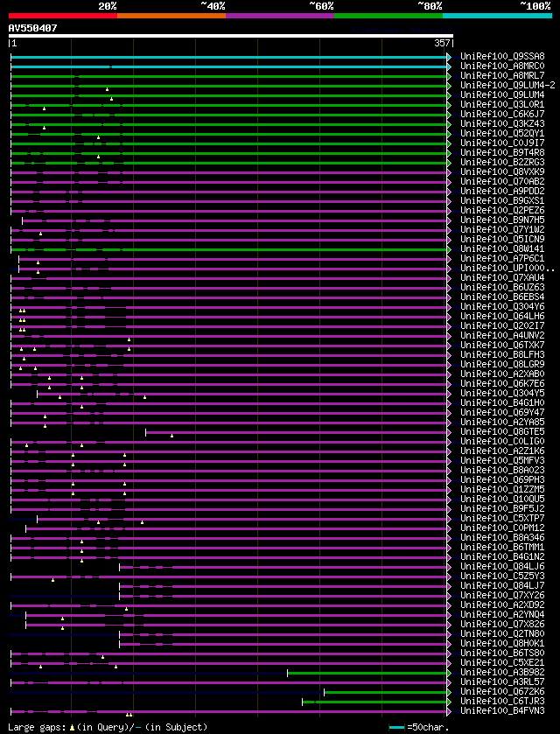The image size is (560, 734).
Task: Click the UniRef100_B8A023 label
Action: [x=502, y=471]
